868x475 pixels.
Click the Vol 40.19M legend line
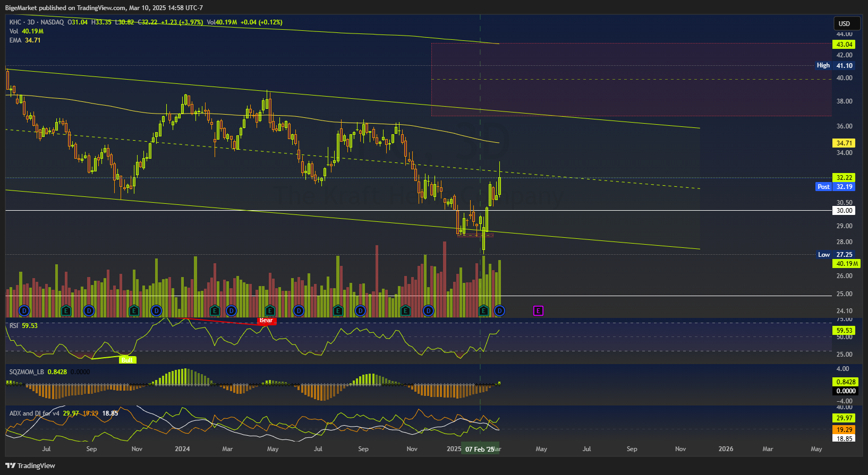click(x=27, y=31)
